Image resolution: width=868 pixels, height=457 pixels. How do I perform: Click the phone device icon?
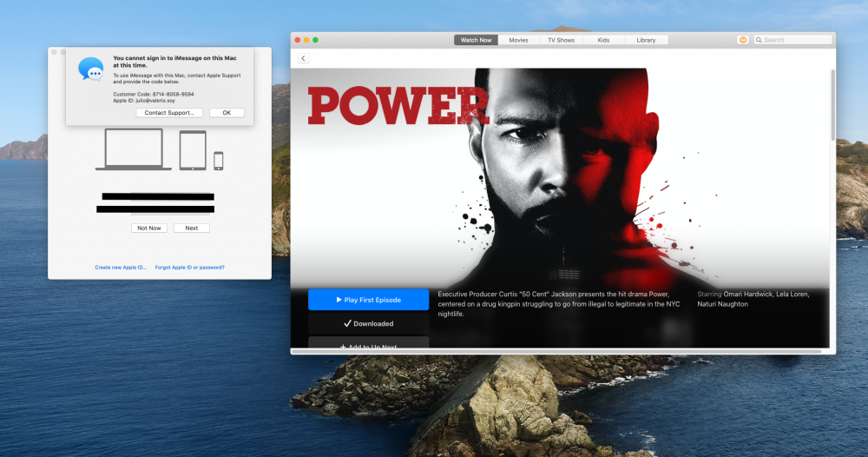(x=219, y=161)
